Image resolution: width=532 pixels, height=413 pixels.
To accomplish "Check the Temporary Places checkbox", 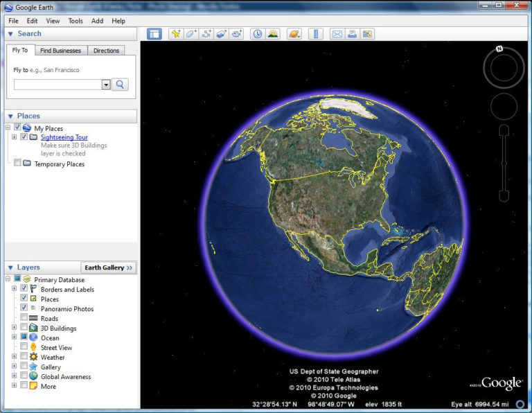I will (17, 163).
